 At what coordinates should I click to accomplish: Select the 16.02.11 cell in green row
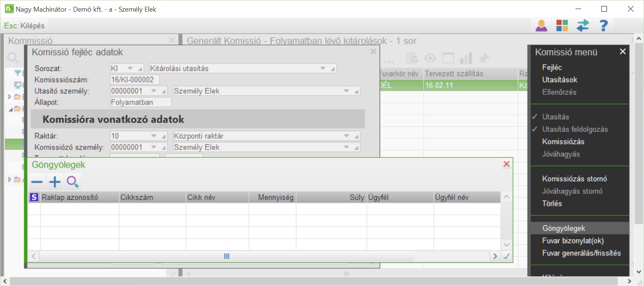(x=471, y=85)
